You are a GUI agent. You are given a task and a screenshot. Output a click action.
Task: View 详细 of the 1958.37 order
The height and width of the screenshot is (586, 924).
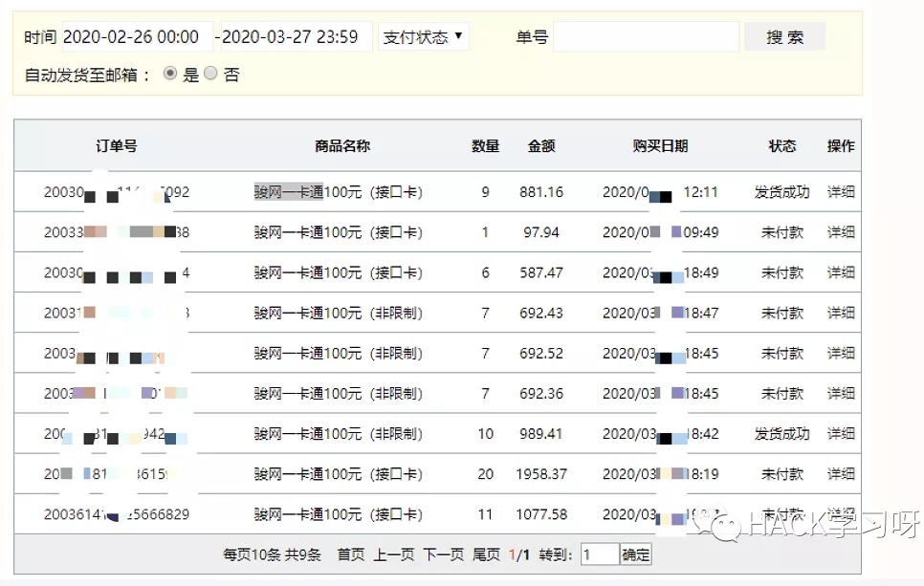pos(839,473)
